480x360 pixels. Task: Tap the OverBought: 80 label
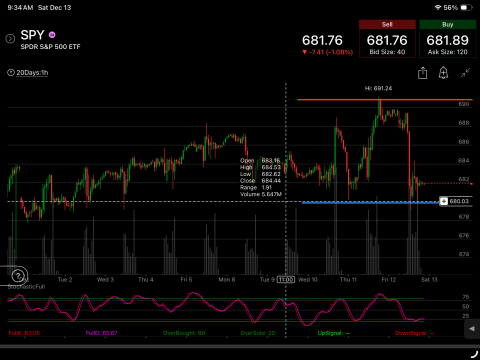(184, 333)
